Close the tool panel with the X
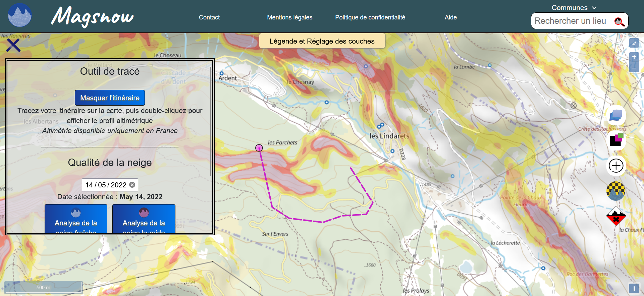Viewport: 644px width, 296px height. click(13, 45)
